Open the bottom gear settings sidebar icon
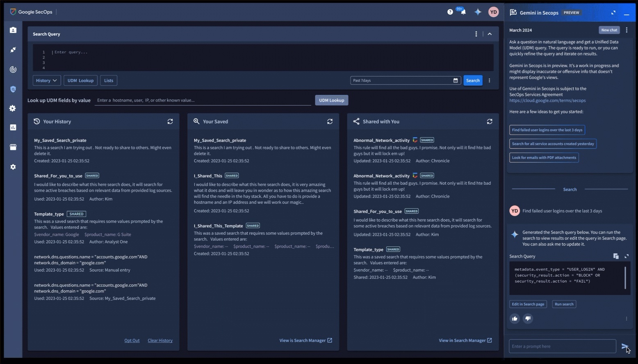Image resolution: width=638 pixels, height=364 pixels. pyautogui.click(x=13, y=167)
